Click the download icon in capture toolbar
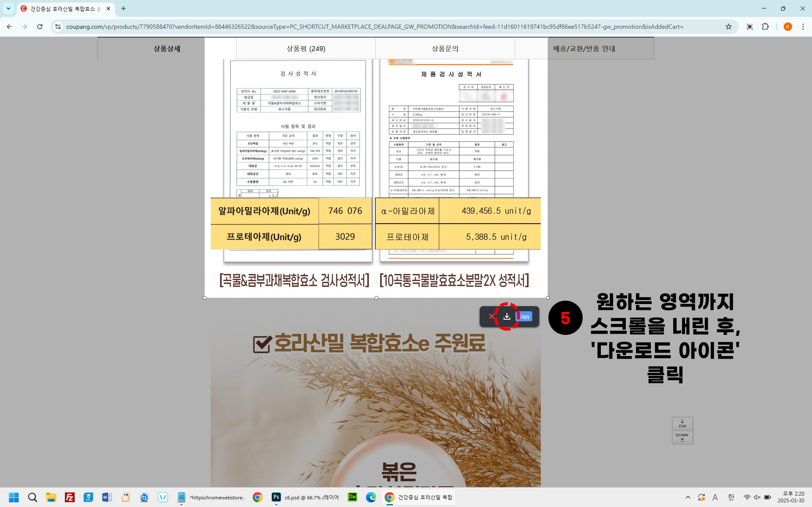 click(x=506, y=316)
